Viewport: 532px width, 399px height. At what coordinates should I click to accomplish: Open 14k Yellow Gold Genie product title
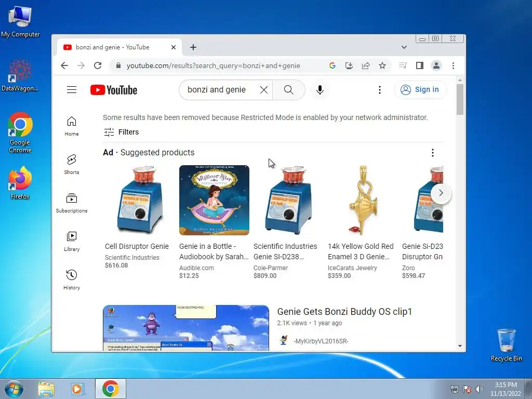pos(361,251)
